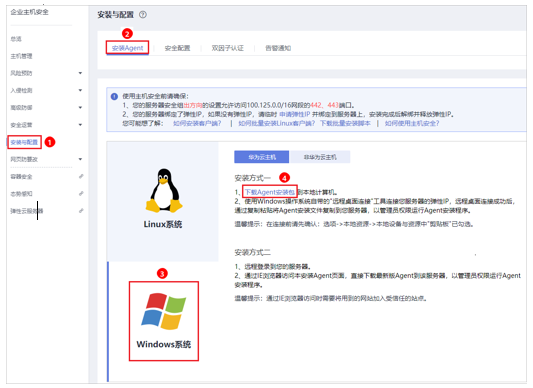Click the 下载Agent安装包 download link
This screenshot has height=388, width=533.
click(270, 192)
